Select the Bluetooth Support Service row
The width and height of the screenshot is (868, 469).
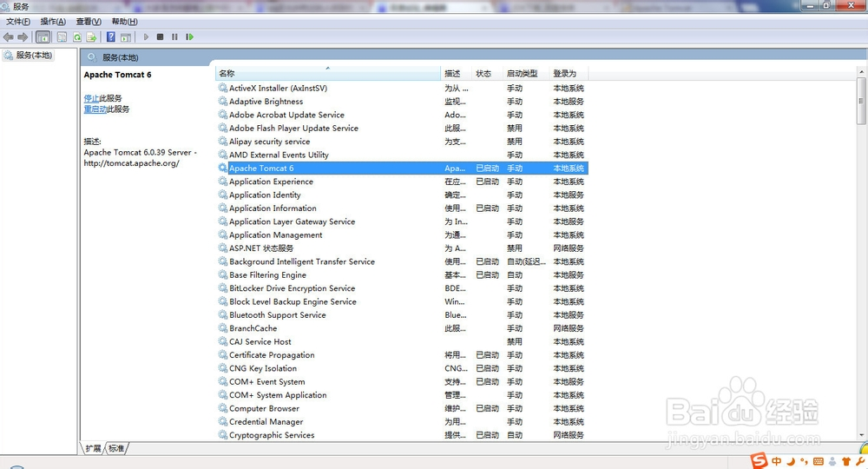point(401,315)
